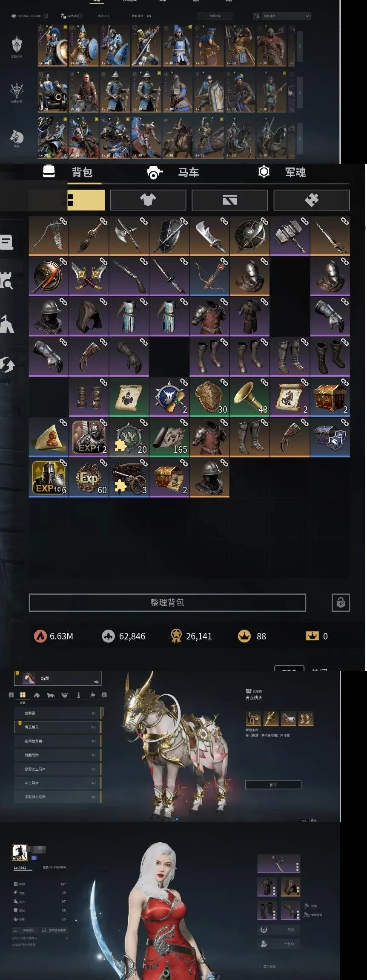Image resolution: width=367 pixels, height=980 pixels.
Task: Select the EXP 60 medal item
Action: [89, 477]
